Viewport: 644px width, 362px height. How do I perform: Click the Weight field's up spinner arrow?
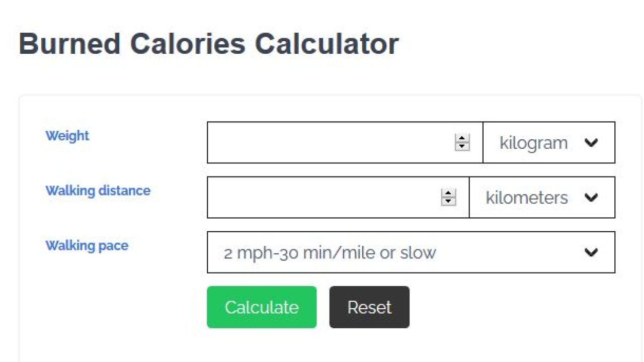(x=462, y=138)
